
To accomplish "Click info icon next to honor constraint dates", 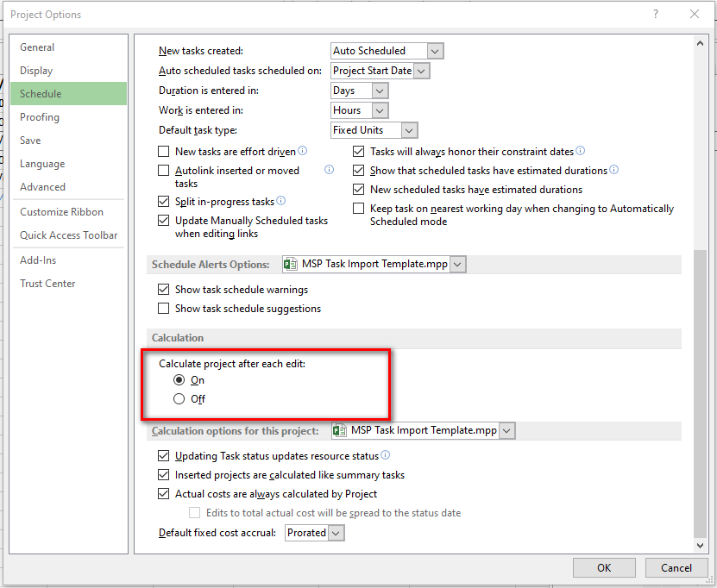I will (581, 151).
